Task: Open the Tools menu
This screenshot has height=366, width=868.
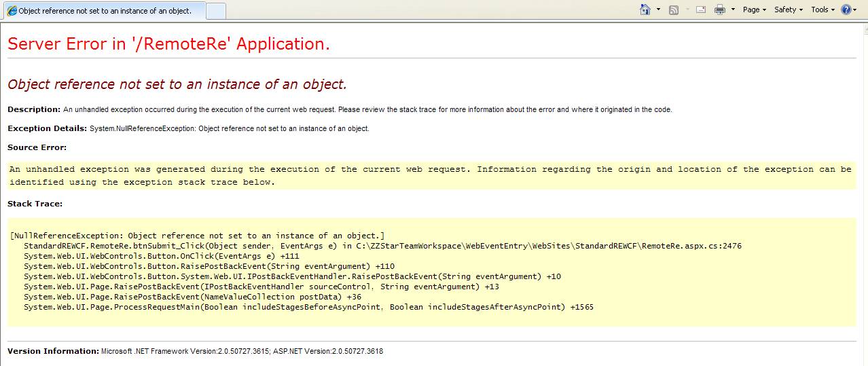Action: [823, 10]
